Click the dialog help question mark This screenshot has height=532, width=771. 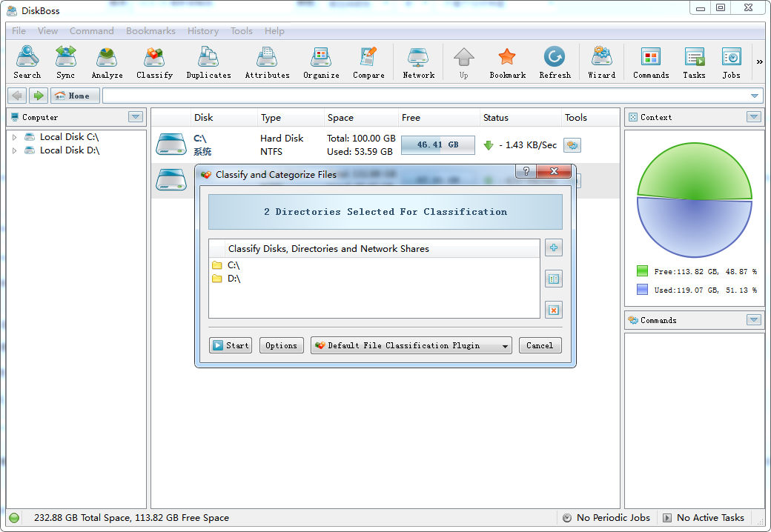[x=526, y=171]
